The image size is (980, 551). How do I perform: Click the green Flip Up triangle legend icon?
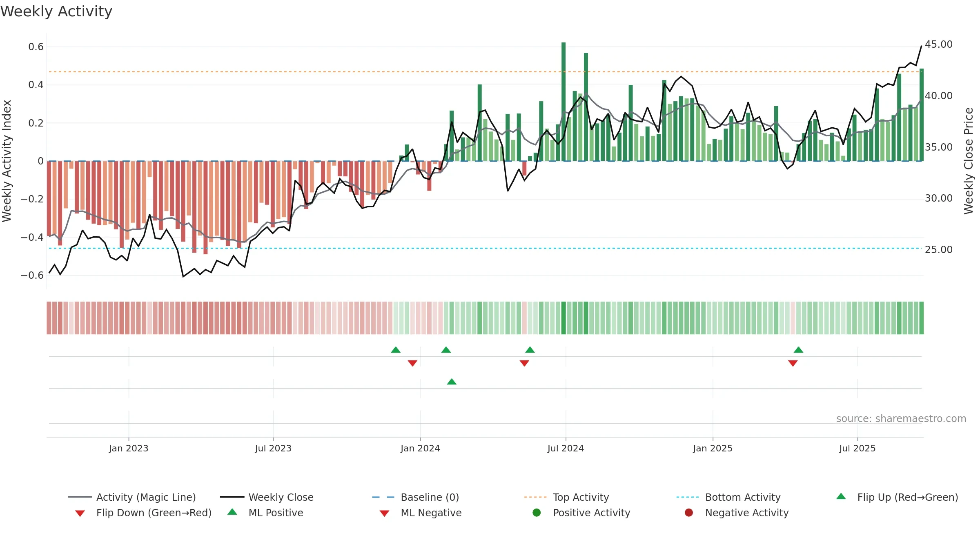pos(841,496)
